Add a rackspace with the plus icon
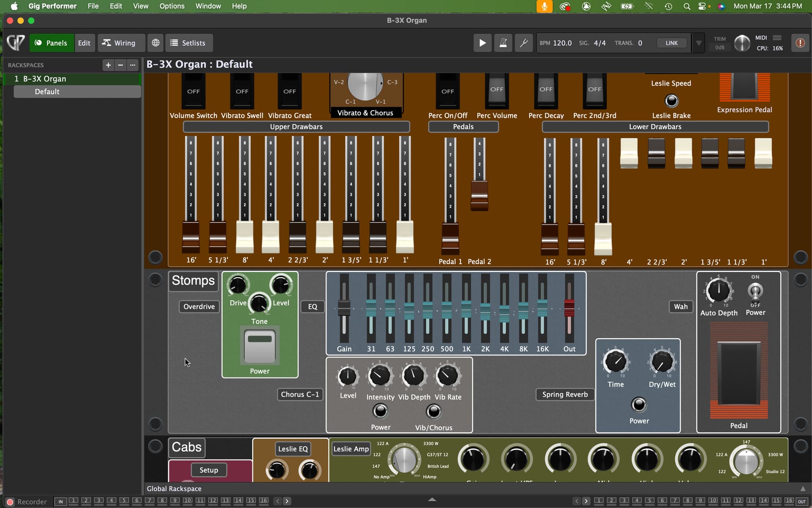Image resolution: width=812 pixels, height=508 pixels. (x=108, y=65)
